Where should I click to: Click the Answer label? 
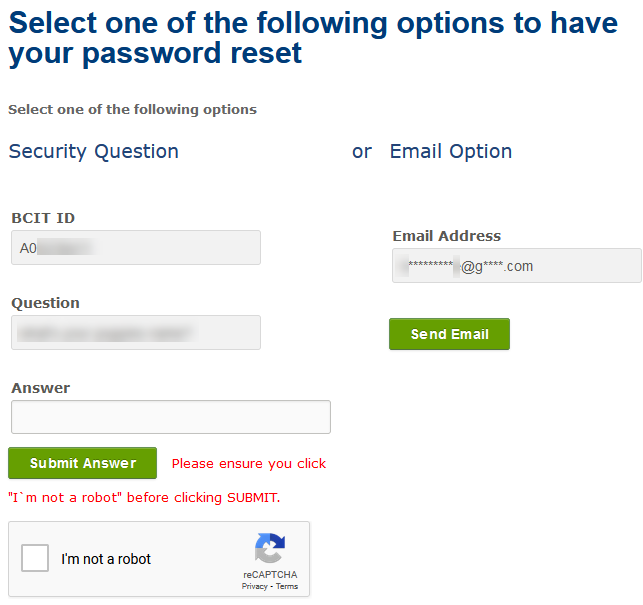click(41, 388)
